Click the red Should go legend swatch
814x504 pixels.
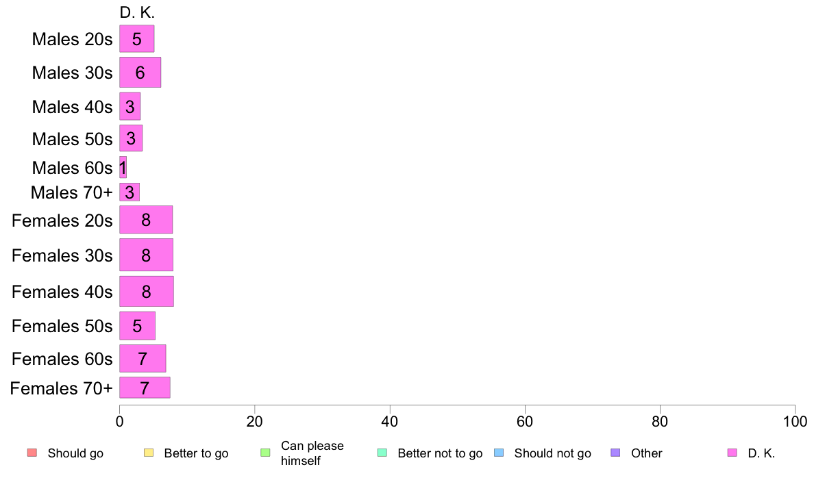click(32, 453)
